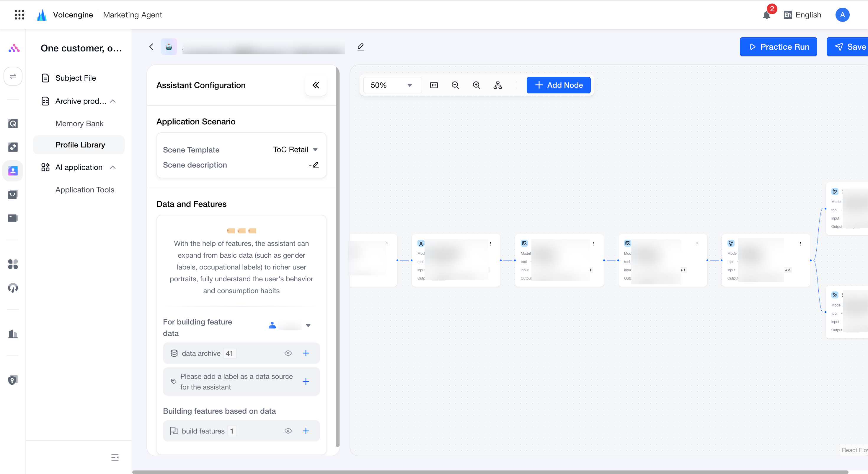Open the notifications bell

pos(766,15)
